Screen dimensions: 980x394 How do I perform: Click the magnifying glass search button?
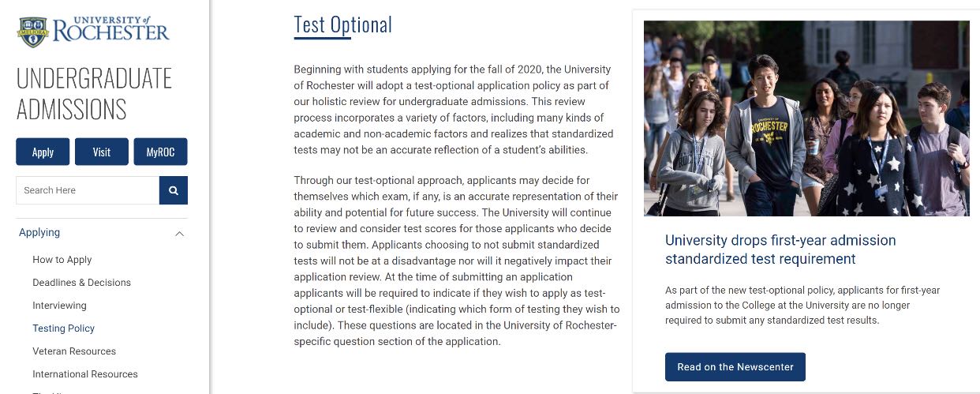coord(174,190)
